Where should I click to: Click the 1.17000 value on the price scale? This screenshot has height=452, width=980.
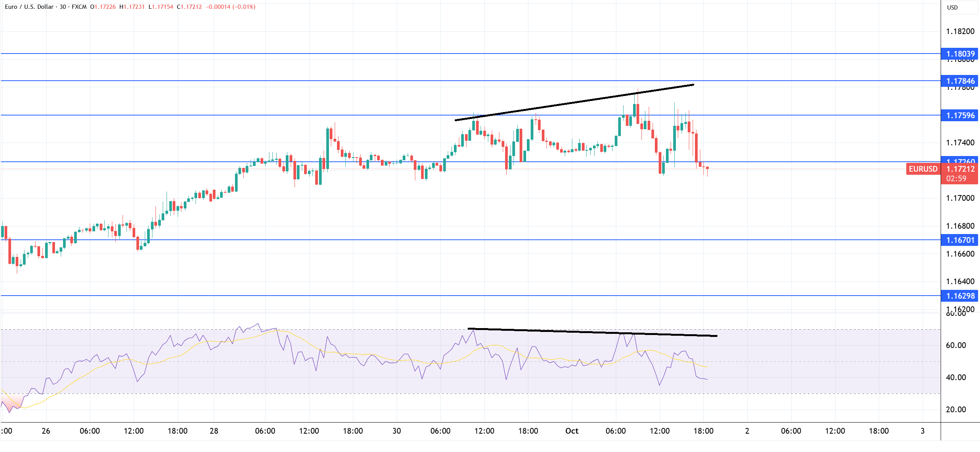click(960, 198)
